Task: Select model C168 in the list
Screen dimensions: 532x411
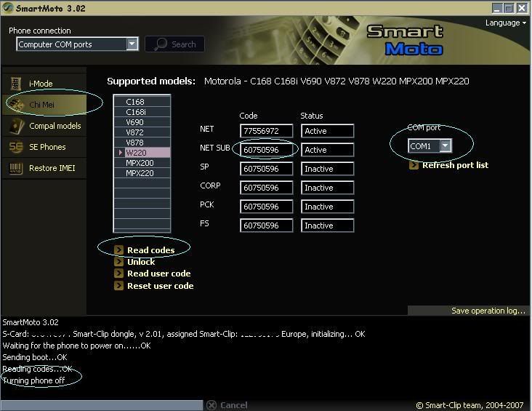Action: 142,102
